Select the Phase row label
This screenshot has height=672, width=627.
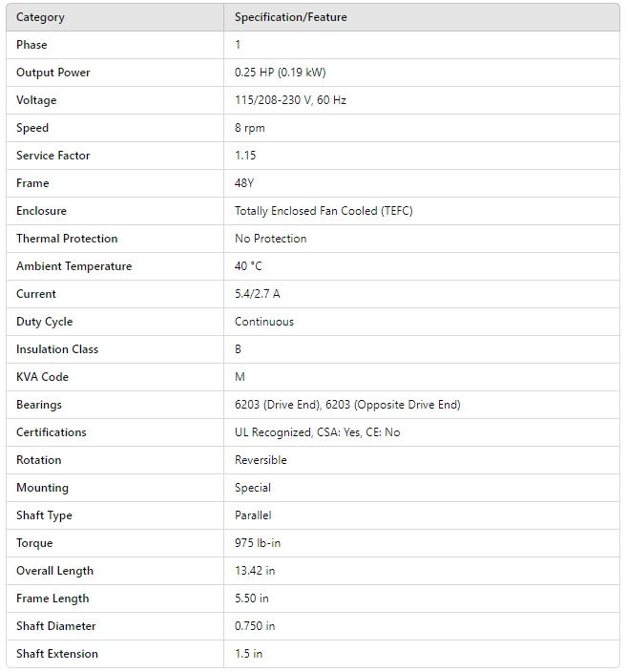point(31,45)
